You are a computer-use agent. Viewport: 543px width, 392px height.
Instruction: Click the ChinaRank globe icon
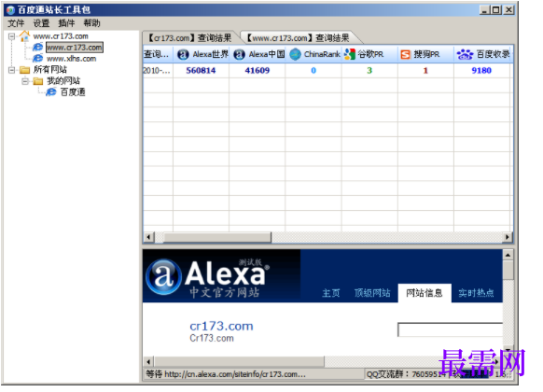[295, 54]
